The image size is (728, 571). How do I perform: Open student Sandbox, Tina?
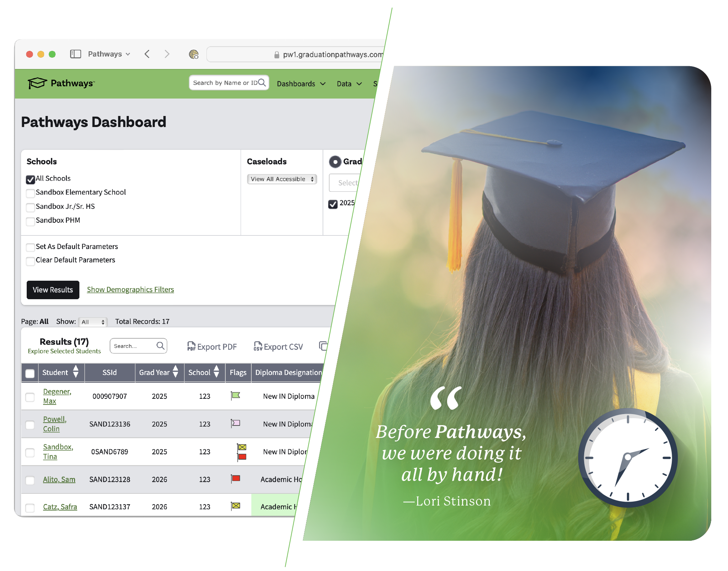(58, 451)
